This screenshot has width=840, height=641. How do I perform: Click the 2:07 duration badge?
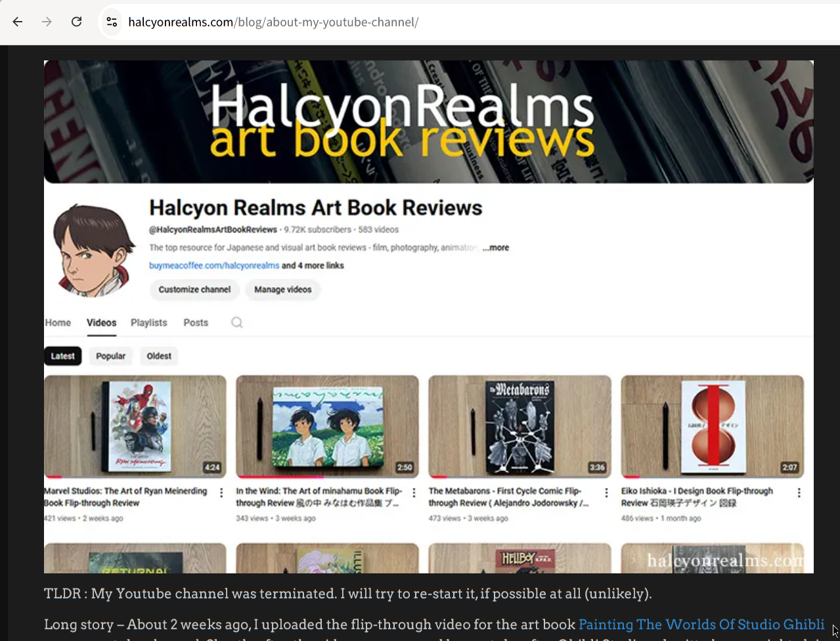(789, 468)
